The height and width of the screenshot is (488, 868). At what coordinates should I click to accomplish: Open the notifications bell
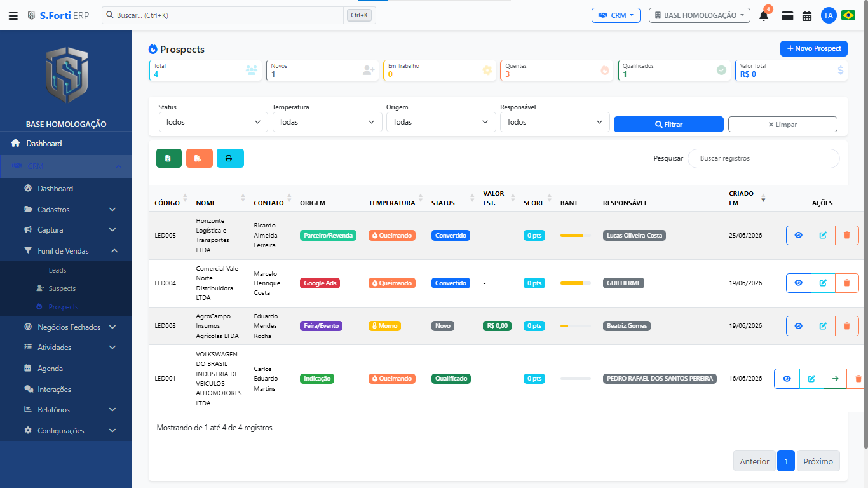(764, 15)
